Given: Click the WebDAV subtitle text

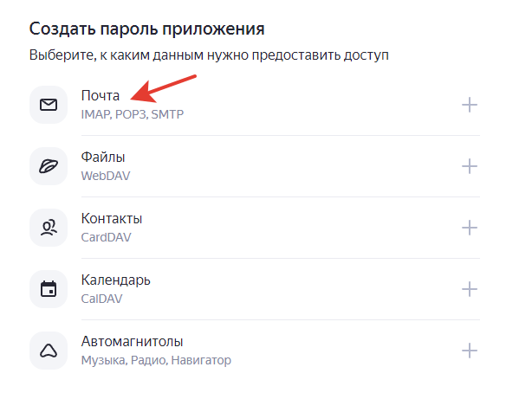Looking at the screenshot, I should [x=106, y=176].
